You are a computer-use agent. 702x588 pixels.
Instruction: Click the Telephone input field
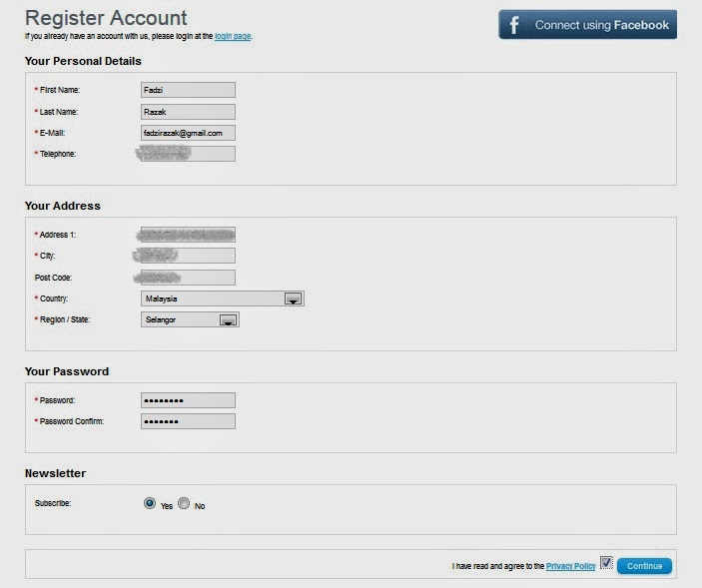coord(188,154)
